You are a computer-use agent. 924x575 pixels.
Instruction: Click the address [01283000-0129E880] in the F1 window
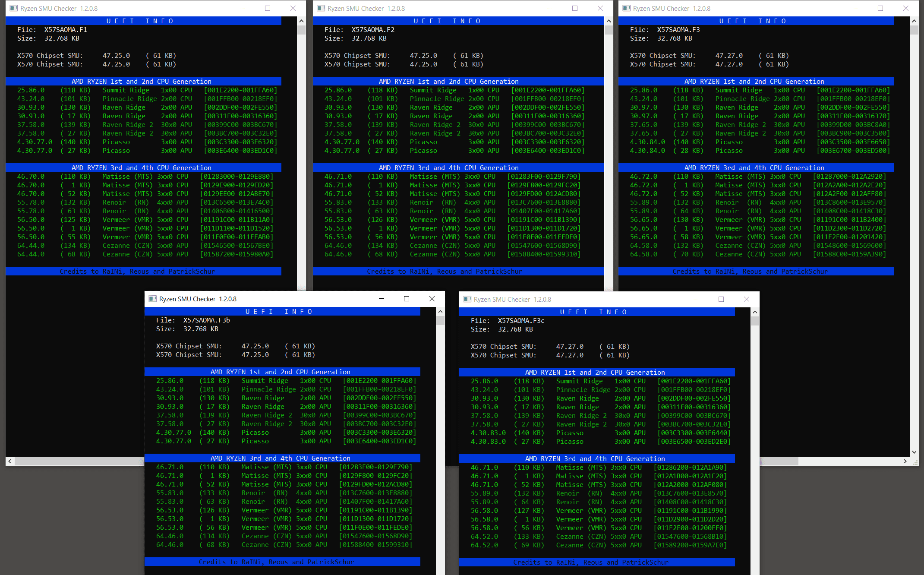(237, 177)
